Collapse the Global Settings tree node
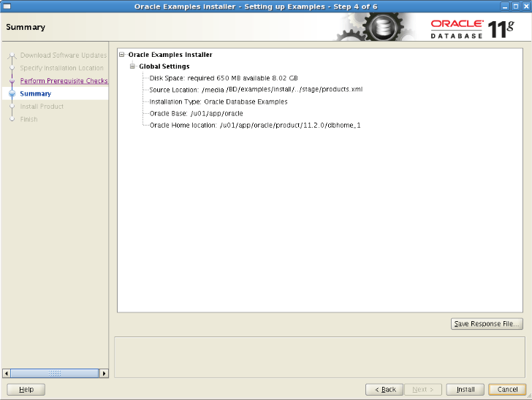This screenshot has height=400, width=532. (132, 66)
